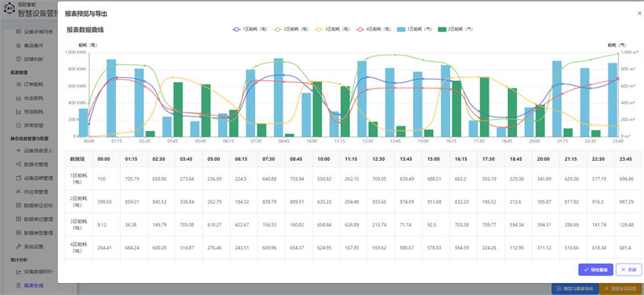Click the 台金能耗 chart icon in the sidebar
This screenshot has height=295, width=644.
18,98
